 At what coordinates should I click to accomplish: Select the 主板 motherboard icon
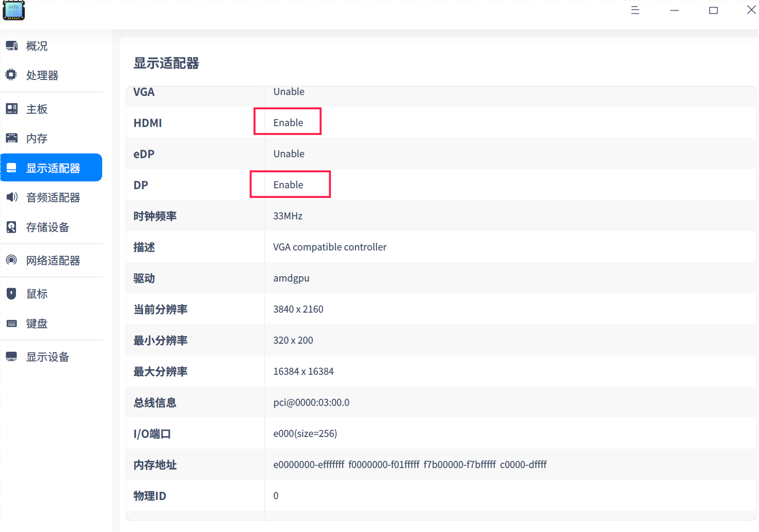12,108
